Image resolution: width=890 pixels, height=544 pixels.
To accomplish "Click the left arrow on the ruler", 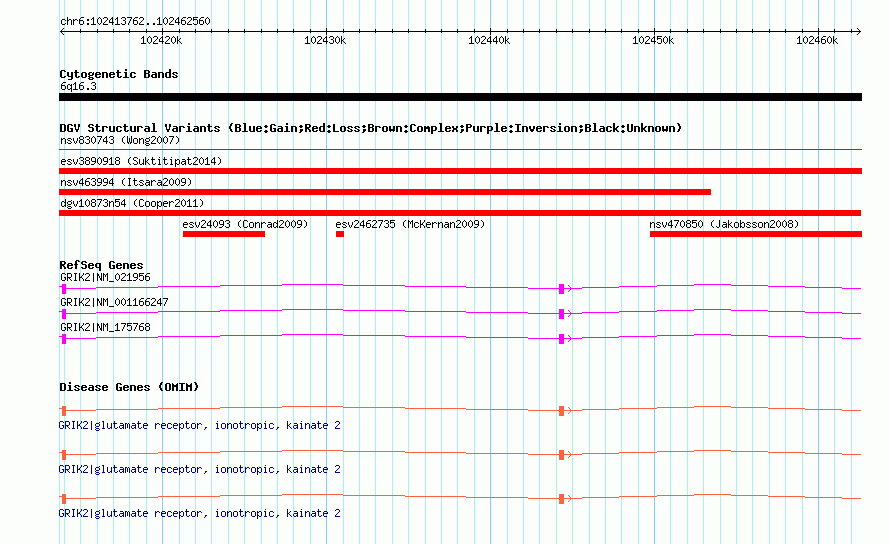I will 62,31.
